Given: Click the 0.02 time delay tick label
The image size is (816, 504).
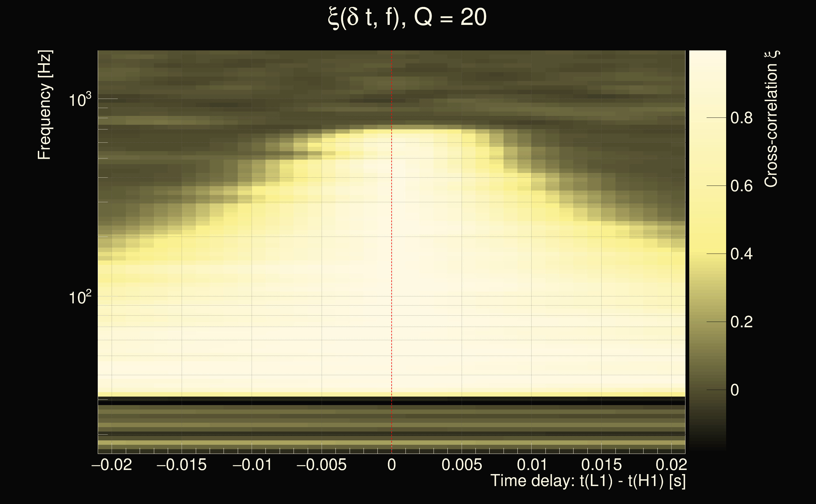Looking at the screenshot, I should [x=671, y=465].
